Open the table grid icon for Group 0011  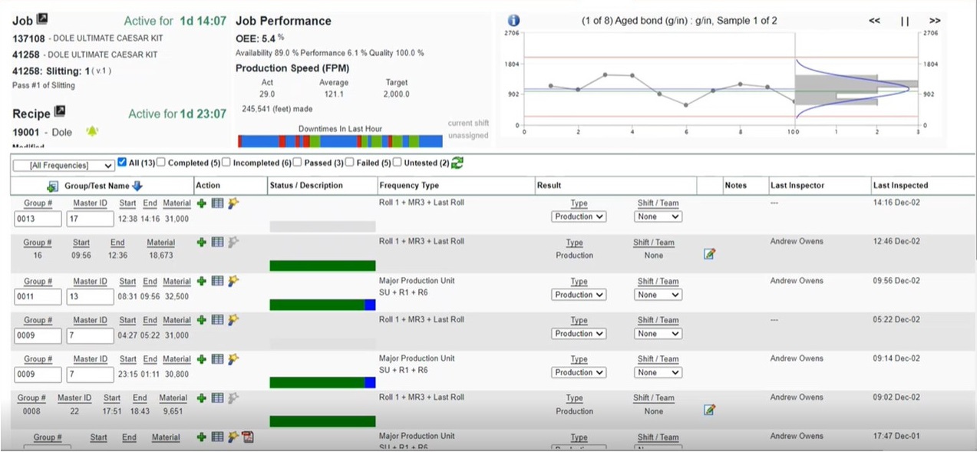tap(217, 281)
